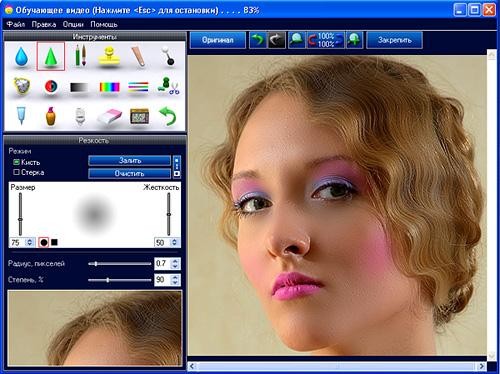Select the green cone Sharpen tool
The image size is (500, 374).
51,56
